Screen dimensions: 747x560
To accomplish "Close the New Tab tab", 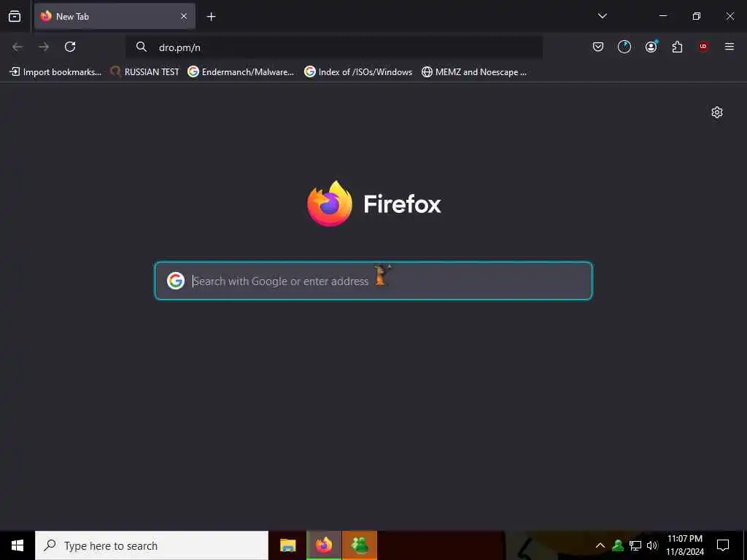I will click(183, 16).
